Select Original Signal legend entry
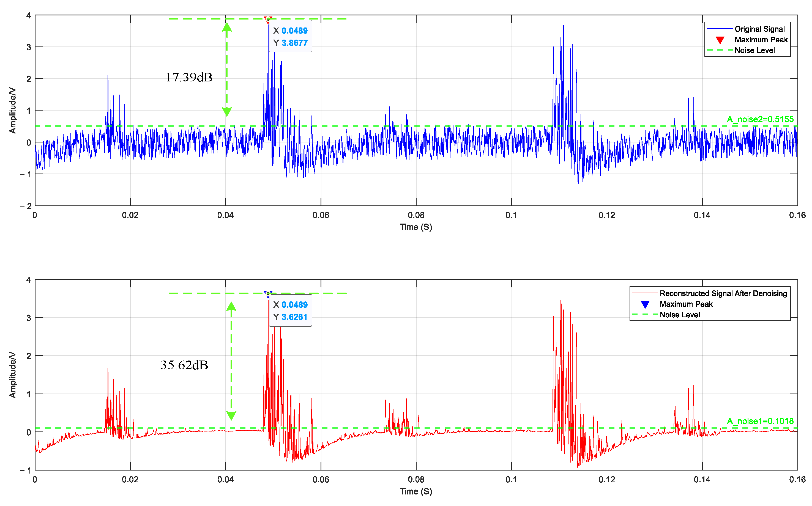 tap(759, 29)
